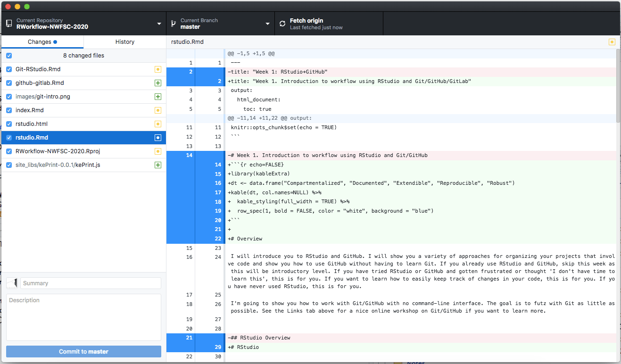The width and height of the screenshot is (621, 364).
Task: Click the added kable_styling line
Action: (x=289, y=201)
